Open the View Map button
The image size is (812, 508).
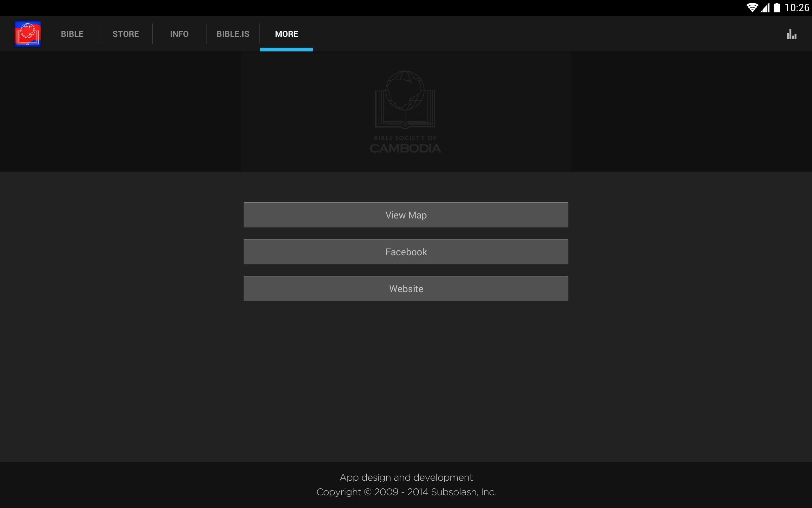click(x=406, y=215)
